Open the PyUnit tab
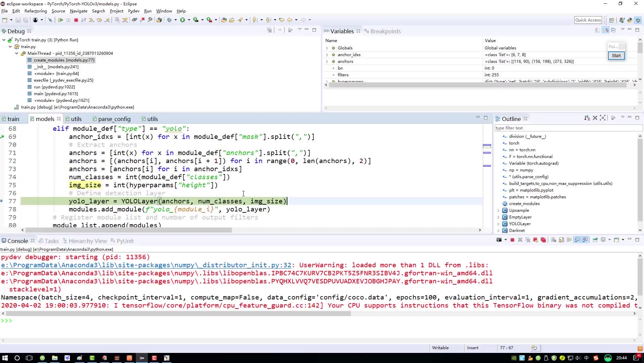644x363 pixels. point(122,241)
